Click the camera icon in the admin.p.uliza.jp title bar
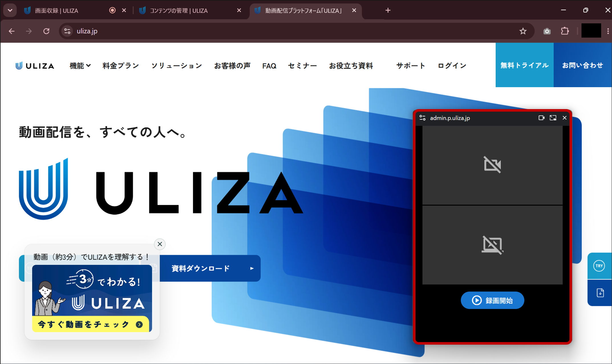 click(x=541, y=118)
